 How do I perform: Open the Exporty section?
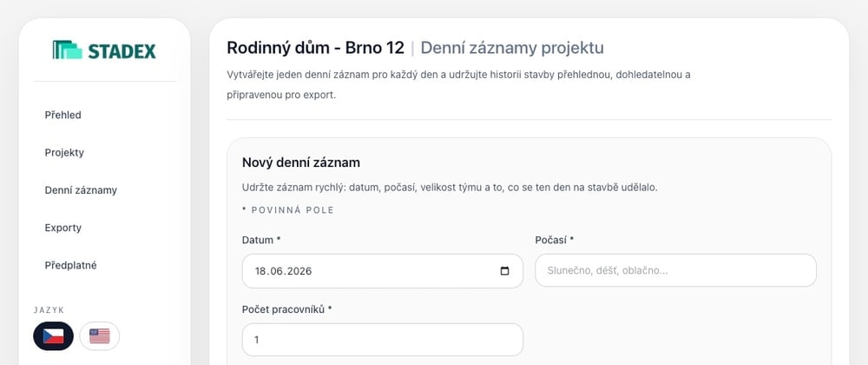pyautogui.click(x=63, y=228)
